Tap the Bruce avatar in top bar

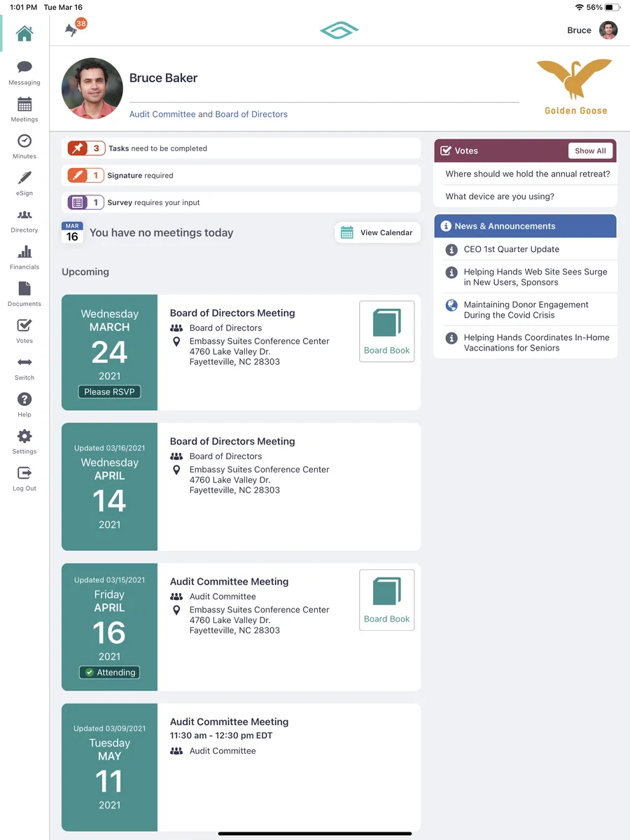pyautogui.click(x=608, y=30)
